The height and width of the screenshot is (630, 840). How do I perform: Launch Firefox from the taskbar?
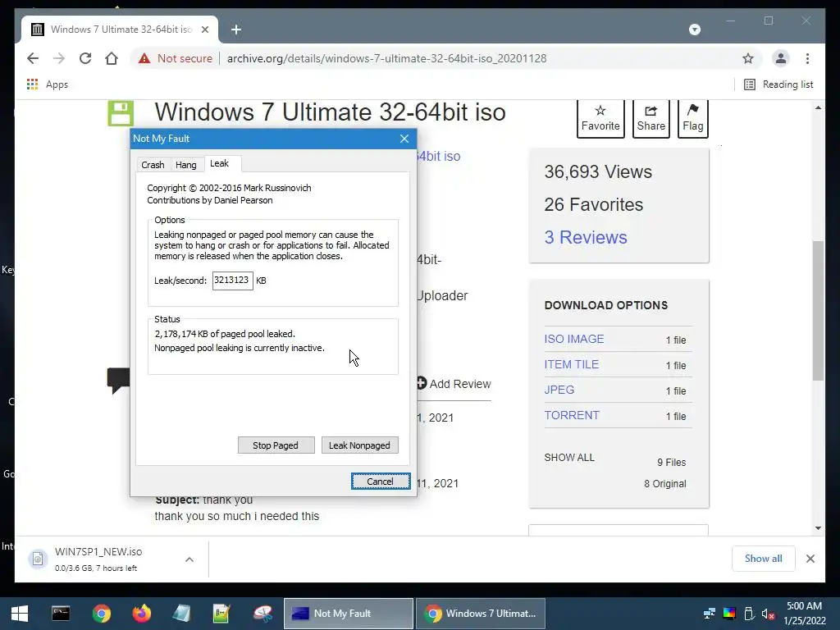[x=142, y=614]
